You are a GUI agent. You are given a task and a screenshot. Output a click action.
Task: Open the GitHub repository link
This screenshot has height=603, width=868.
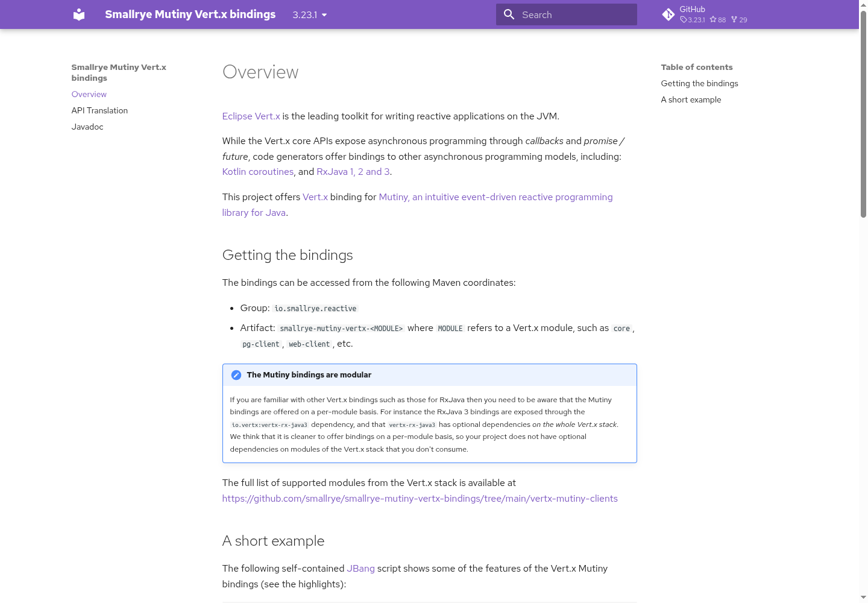pos(705,14)
